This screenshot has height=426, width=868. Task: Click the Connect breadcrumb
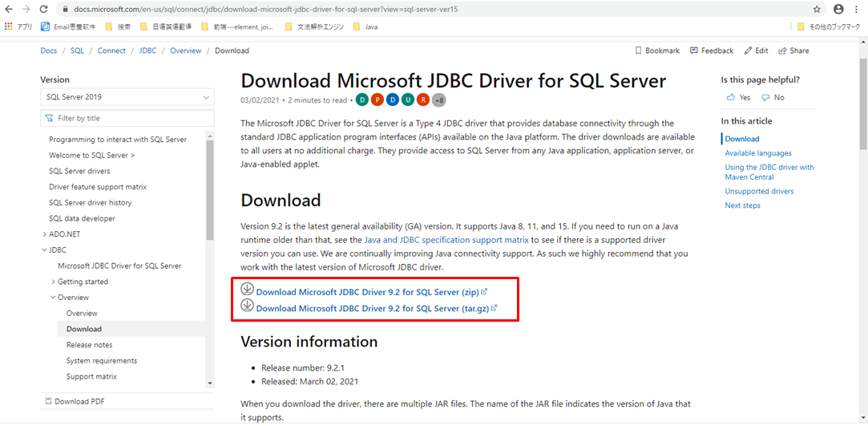click(112, 51)
